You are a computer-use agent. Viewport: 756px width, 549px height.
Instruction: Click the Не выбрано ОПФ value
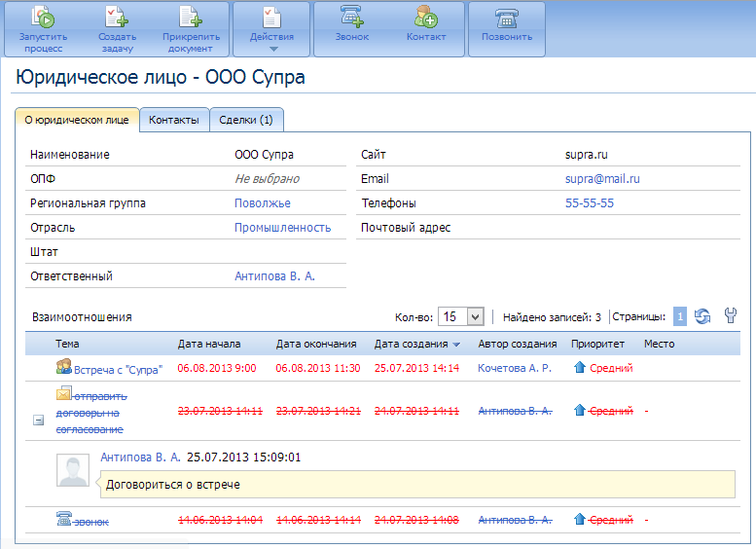pos(267,179)
